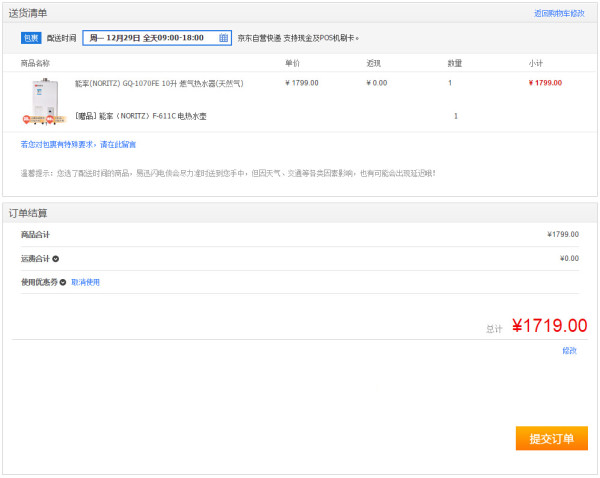Viewport: 600px width, 478px height.
Task: Click the 温馨提示 delivery notice text
Action: point(228,173)
